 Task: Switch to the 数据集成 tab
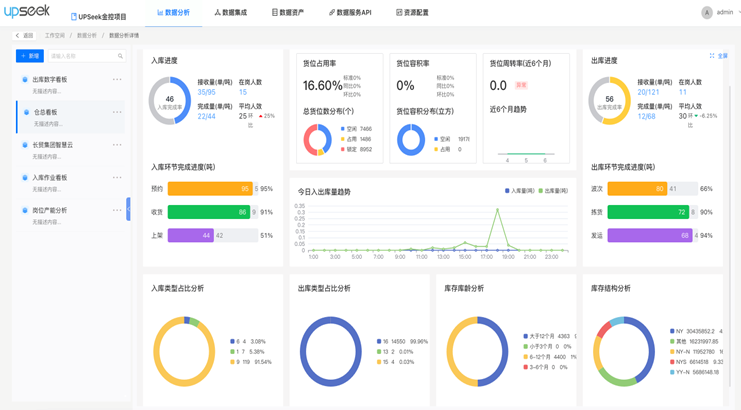pos(230,13)
